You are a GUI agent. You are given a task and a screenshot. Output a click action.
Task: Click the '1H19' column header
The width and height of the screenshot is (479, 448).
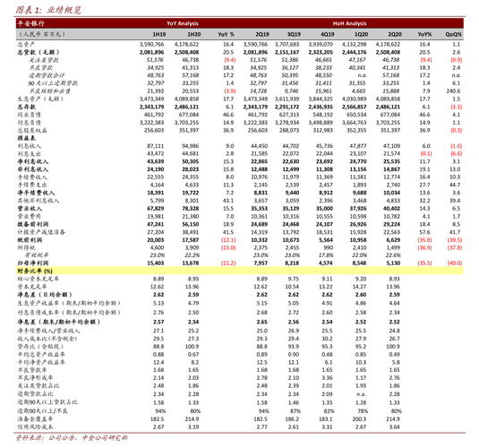tap(159, 34)
